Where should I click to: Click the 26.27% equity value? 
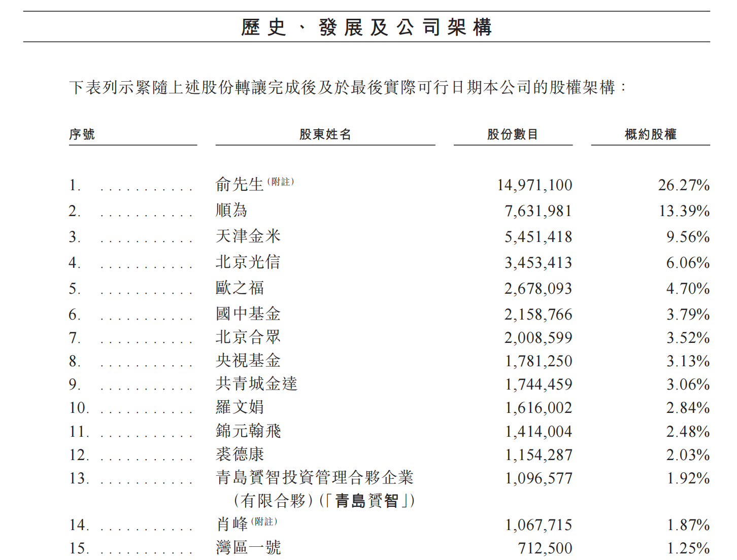coord(684,185)
